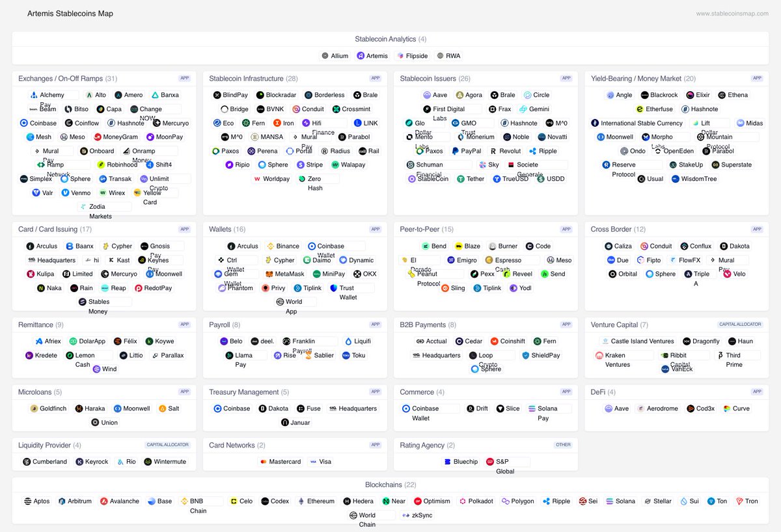Image resolution: width=781 pixels, height=532 pixels.
Task: Click the Blackrock logo icon
Action: 644,95
